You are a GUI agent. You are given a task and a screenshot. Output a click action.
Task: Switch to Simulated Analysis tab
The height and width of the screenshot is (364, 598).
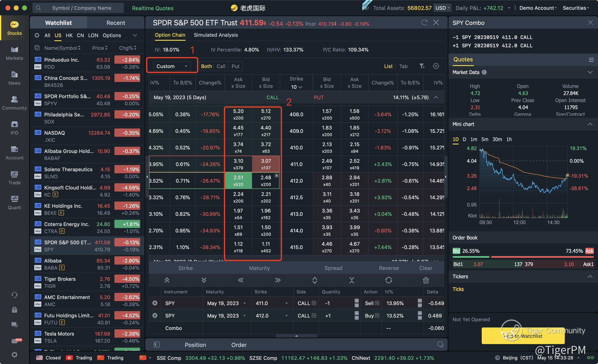(216, 35)
